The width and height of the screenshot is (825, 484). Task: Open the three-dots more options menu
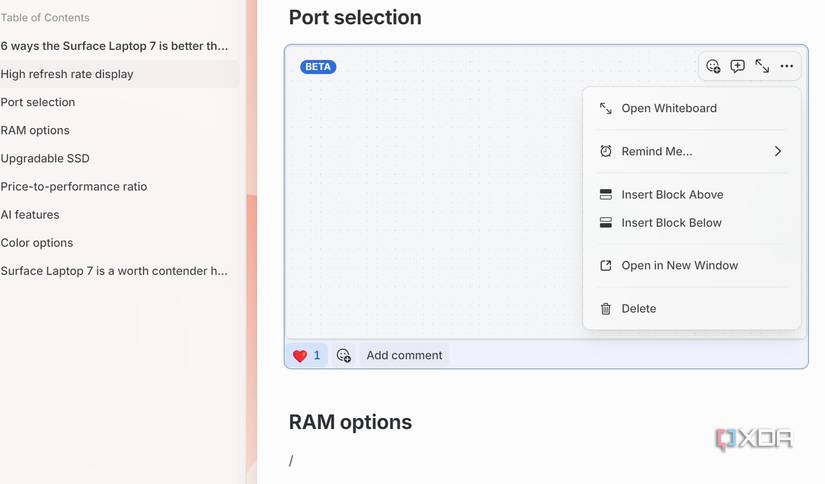787,66
